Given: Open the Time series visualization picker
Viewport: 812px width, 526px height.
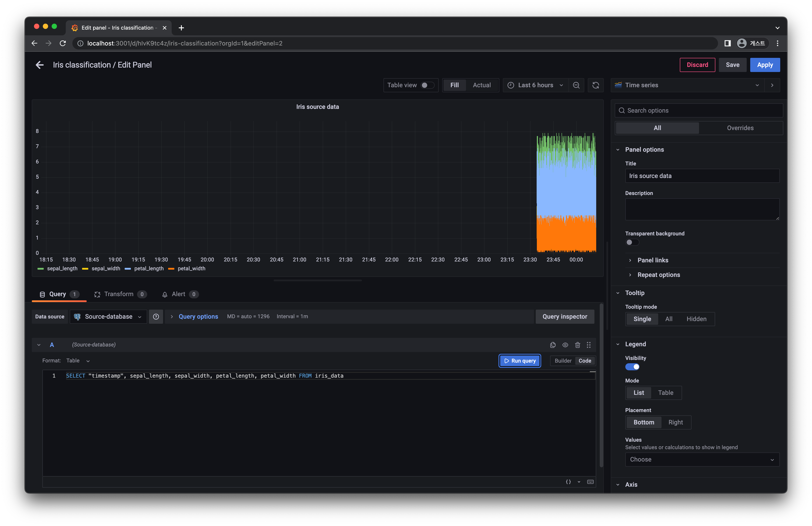Looking at the screenshot, I should 688,85.
